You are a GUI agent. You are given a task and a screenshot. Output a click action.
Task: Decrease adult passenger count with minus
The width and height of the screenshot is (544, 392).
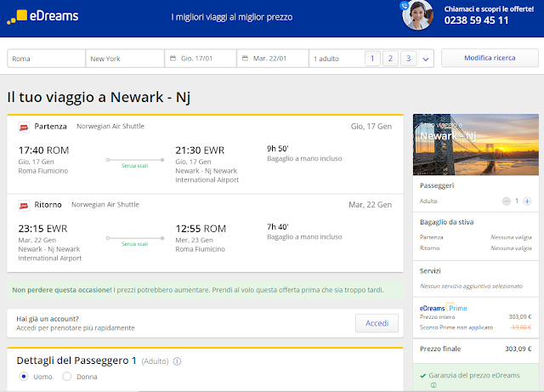[x=507, y=201]
